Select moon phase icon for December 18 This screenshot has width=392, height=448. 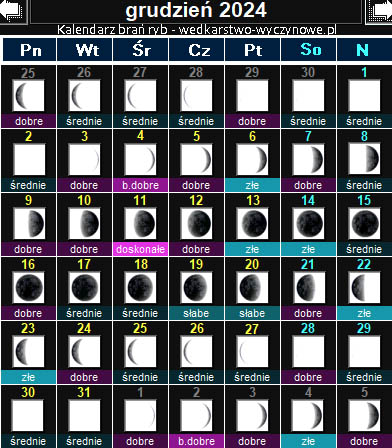[x=140, y=288]
